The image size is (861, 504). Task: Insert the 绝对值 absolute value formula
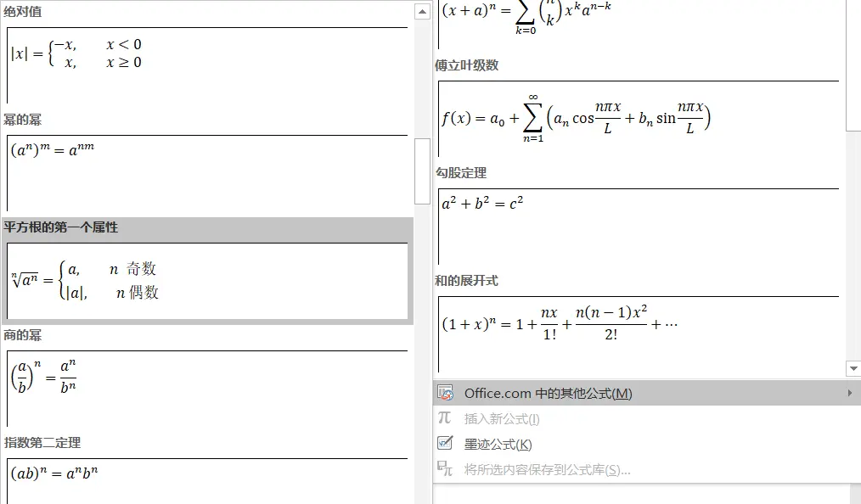coord(207,64)
